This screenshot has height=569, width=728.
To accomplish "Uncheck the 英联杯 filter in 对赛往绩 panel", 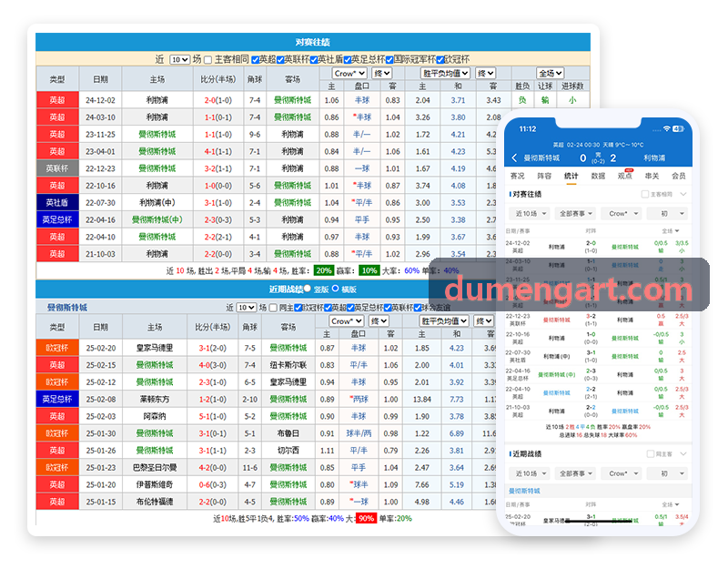I will coord(280,60).
